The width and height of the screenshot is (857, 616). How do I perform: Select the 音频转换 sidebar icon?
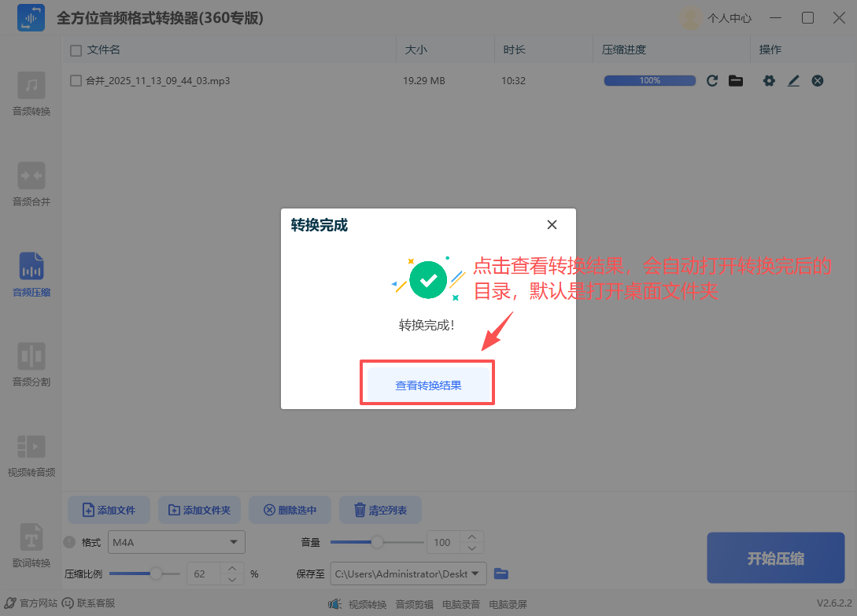pos(31,94)
